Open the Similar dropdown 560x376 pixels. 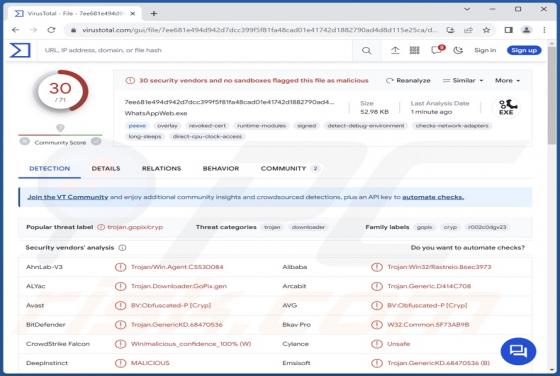463,80
